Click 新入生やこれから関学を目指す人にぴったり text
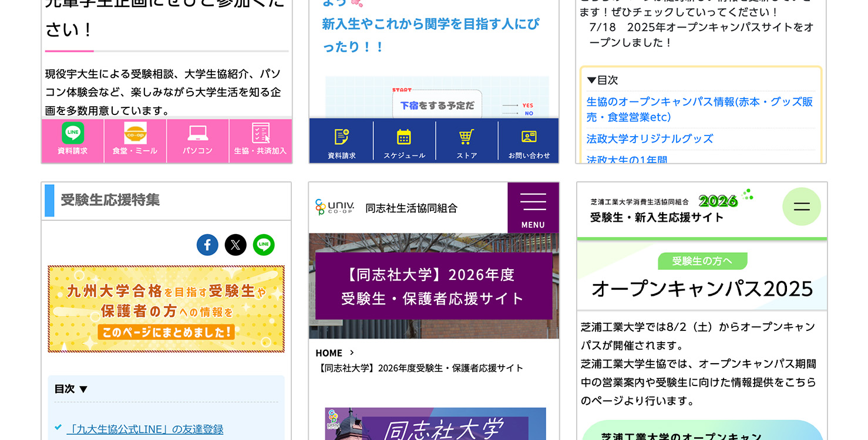Screen dimensions: 868x440 click(x=430, y=35)
